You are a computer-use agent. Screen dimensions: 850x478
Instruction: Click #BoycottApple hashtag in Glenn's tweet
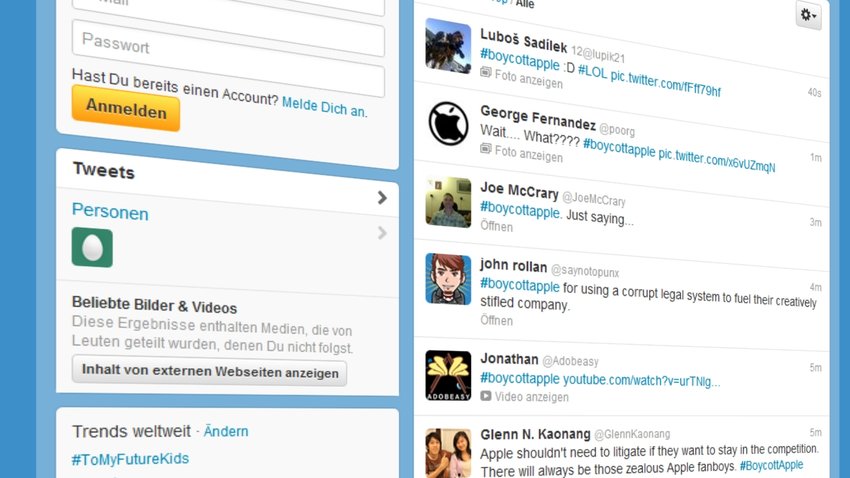tap(771, 466)
